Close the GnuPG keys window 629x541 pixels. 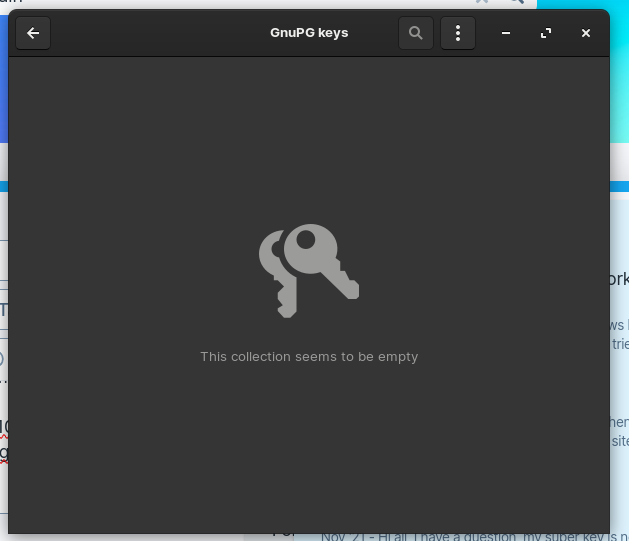click(x=586, y=33)
